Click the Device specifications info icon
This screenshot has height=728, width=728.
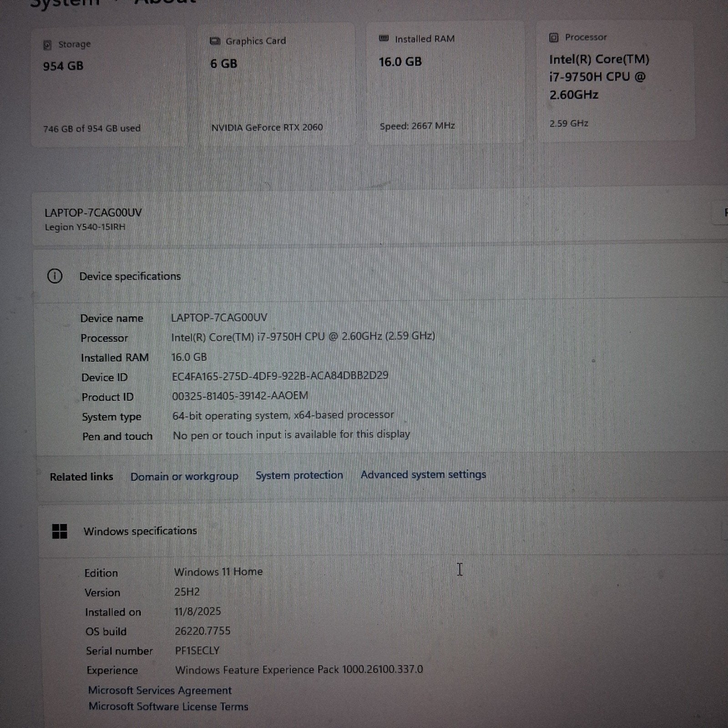coord(55,276)
